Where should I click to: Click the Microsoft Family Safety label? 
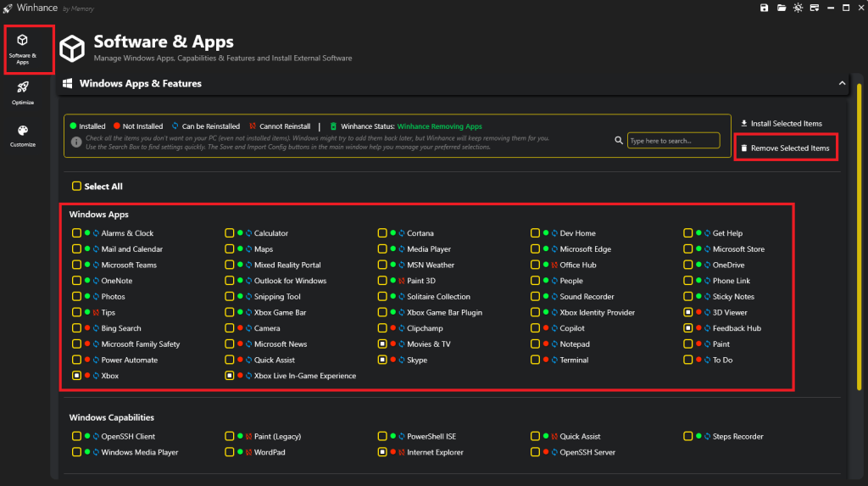(x=141, y=344)
